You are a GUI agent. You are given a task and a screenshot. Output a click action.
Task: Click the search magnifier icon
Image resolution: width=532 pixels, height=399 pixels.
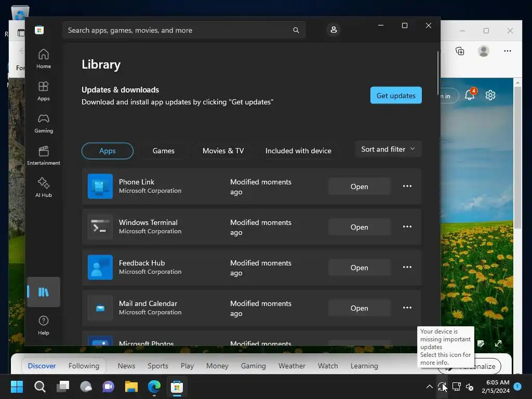click(296, 30)
